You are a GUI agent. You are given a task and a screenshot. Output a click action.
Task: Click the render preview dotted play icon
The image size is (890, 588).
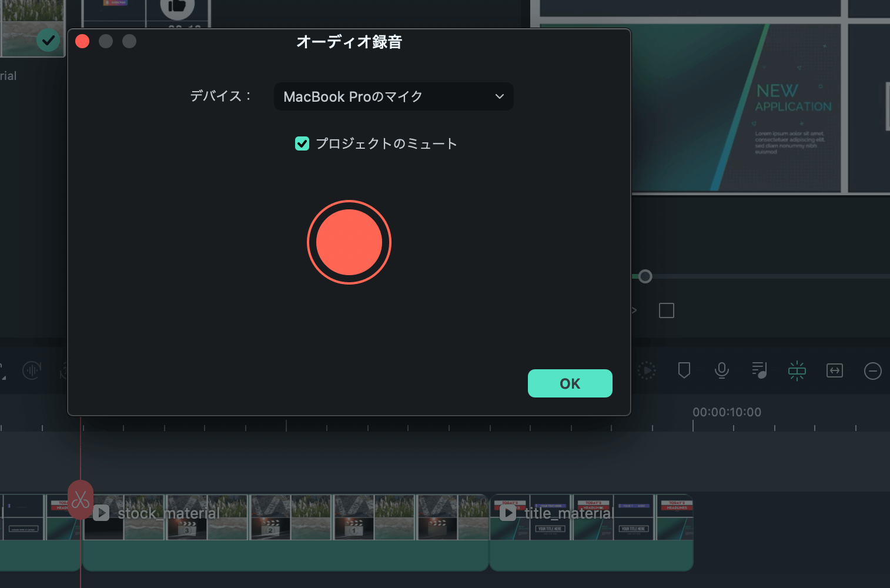click(x=646, y=370)
